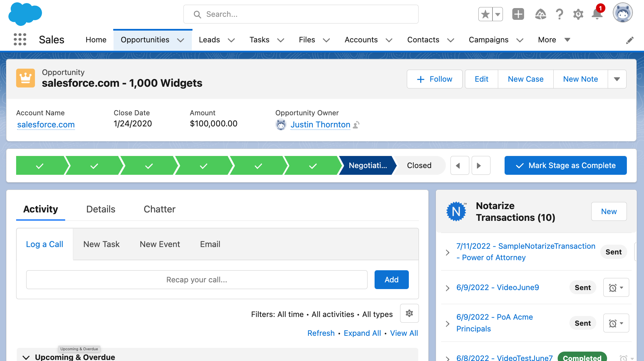Image resolution: width=644 pixels, height=361 pixels.
Task: Click the Favorites star icon
Action: pyautogui.click(x=485, y=14)
